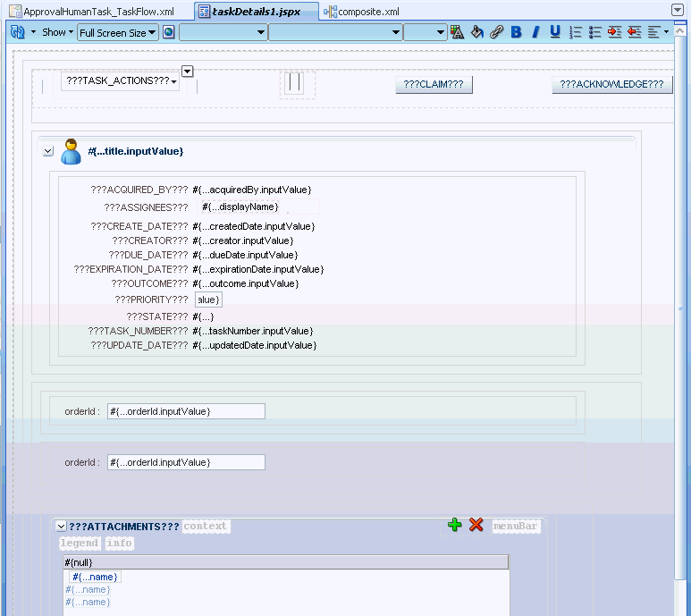Select the #{...taskNumber.inputValue} value
Screen dimensions: 691x616
point(252,331)
